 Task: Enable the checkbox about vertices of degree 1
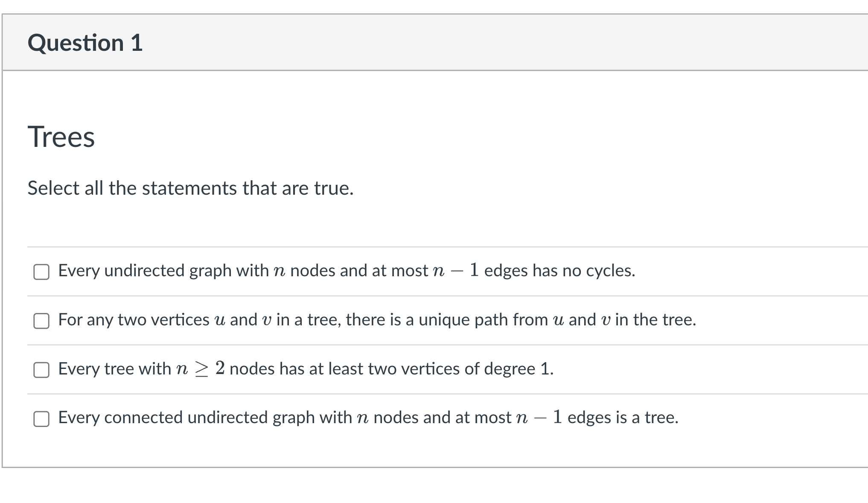click(x=41, y=369)
